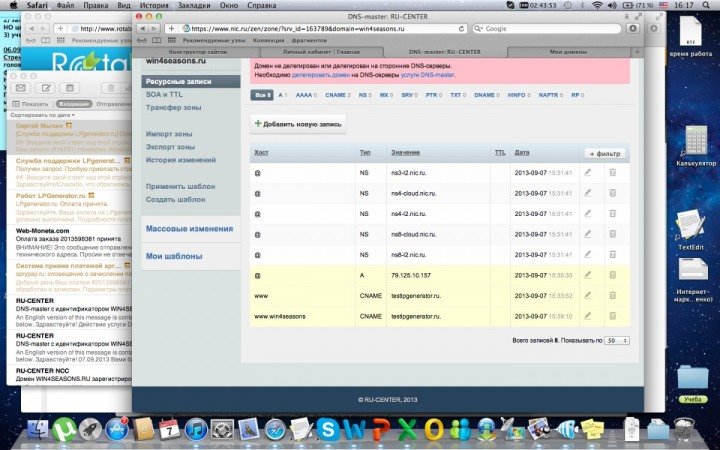This screenshot has width=720, height=450.
Task: Open the App Store Dock icon
Action: click(118, 431)
